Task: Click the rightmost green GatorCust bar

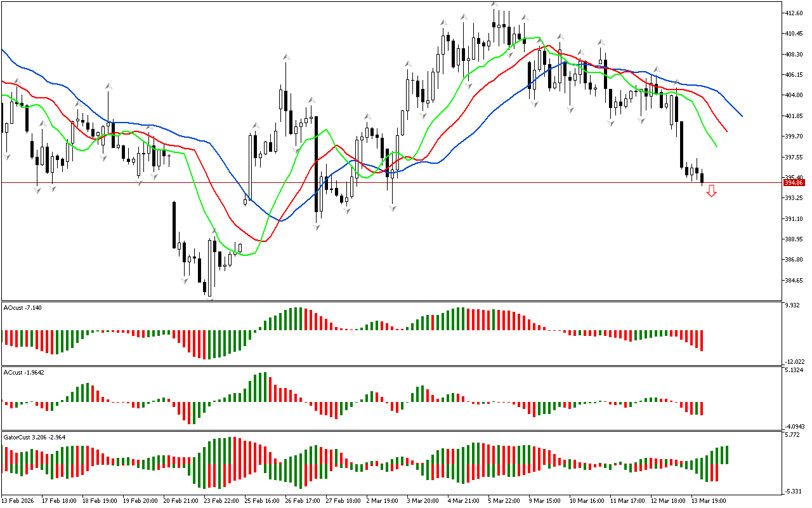Action: tap(726, 455)
